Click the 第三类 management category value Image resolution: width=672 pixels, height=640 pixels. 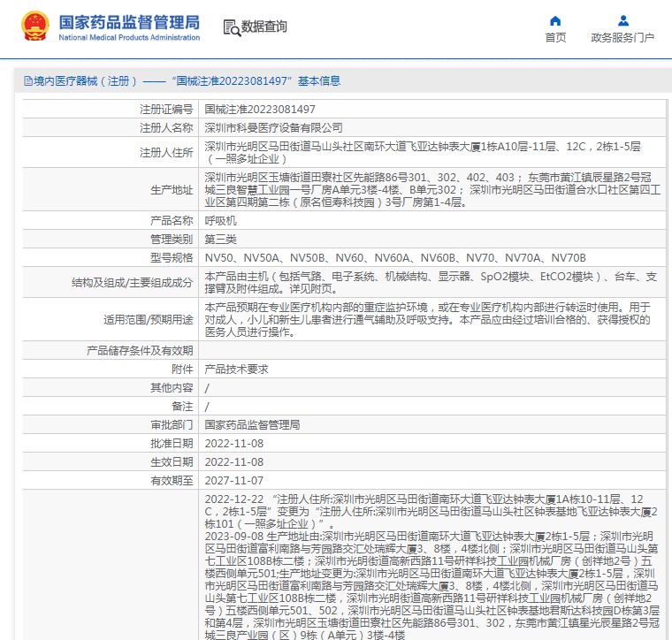pos(220,239)
